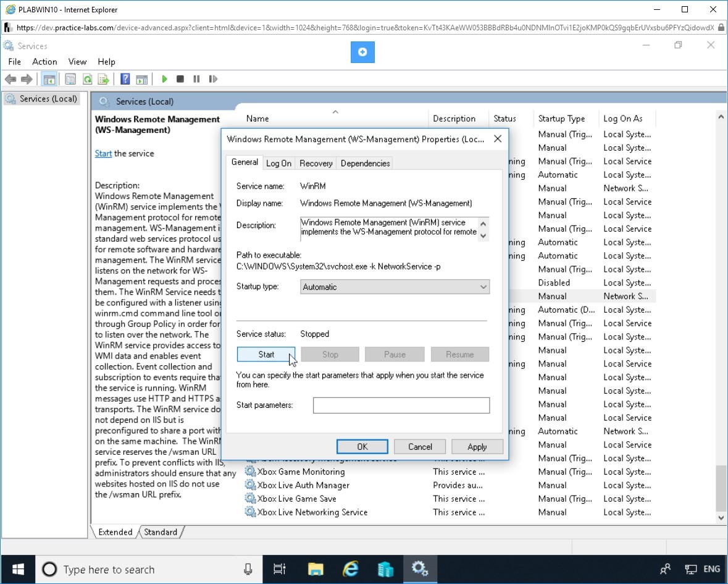Click the Services gear taskbar icon
This screenshot has height=584, width=728.
[420, 569]
